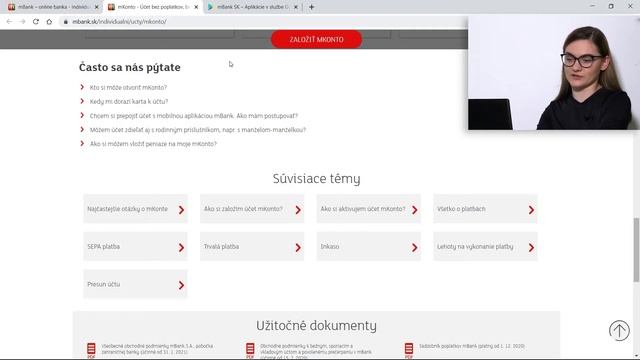Open the browser home icon
This screenshot has width=640, height=360.
[49, 22]
